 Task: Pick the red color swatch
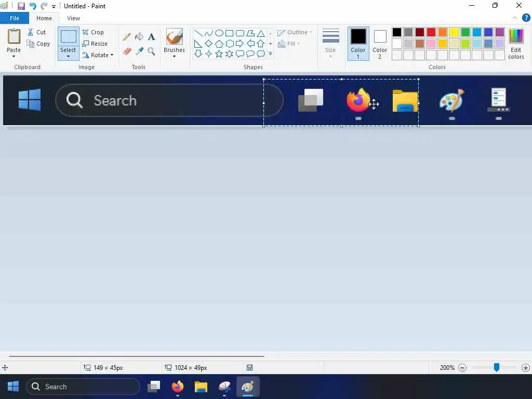click(x=431, y=32)
